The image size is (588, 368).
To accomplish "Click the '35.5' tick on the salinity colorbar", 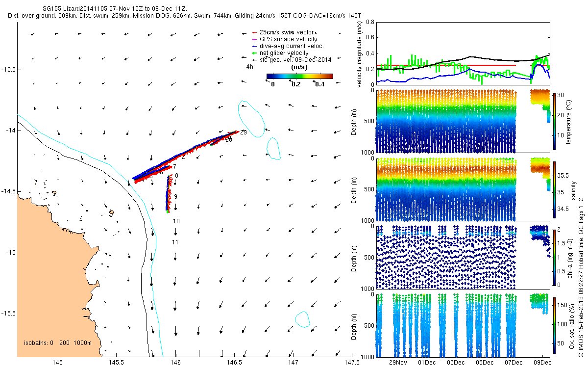I will tap(563, 175).
